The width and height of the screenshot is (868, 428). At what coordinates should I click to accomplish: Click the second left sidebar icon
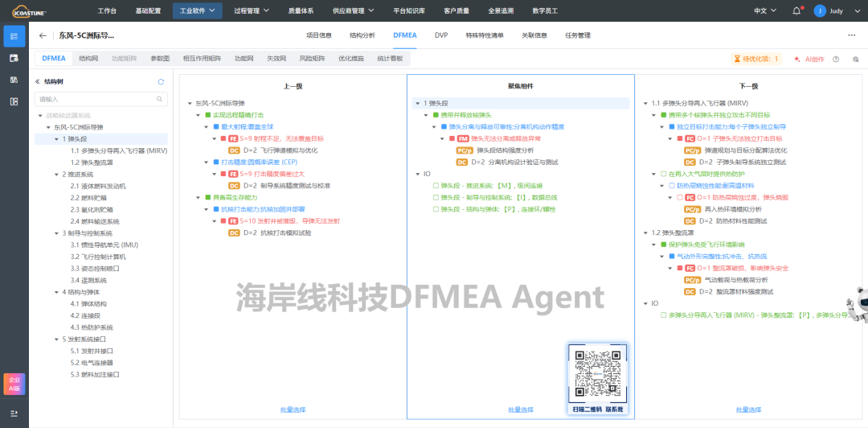pyautogui.click(x=14, y=58)
